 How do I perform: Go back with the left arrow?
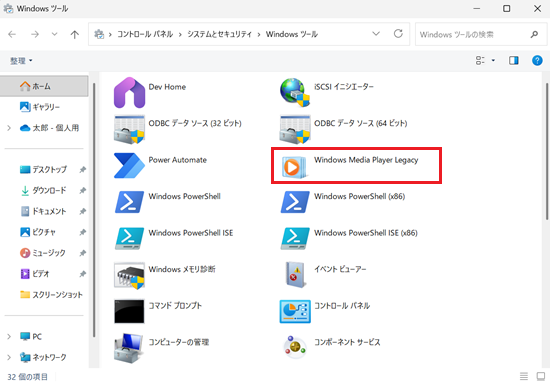(x=12, y=34)
